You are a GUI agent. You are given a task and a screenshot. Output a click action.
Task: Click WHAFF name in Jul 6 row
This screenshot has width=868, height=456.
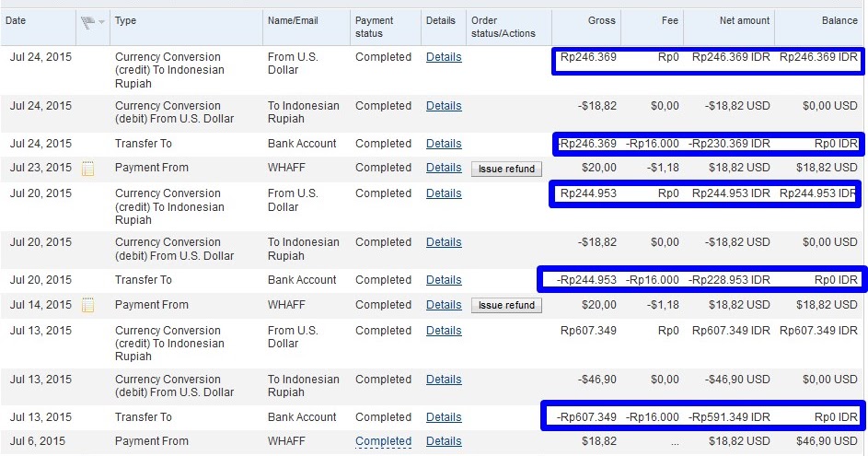tap(286, 441)
